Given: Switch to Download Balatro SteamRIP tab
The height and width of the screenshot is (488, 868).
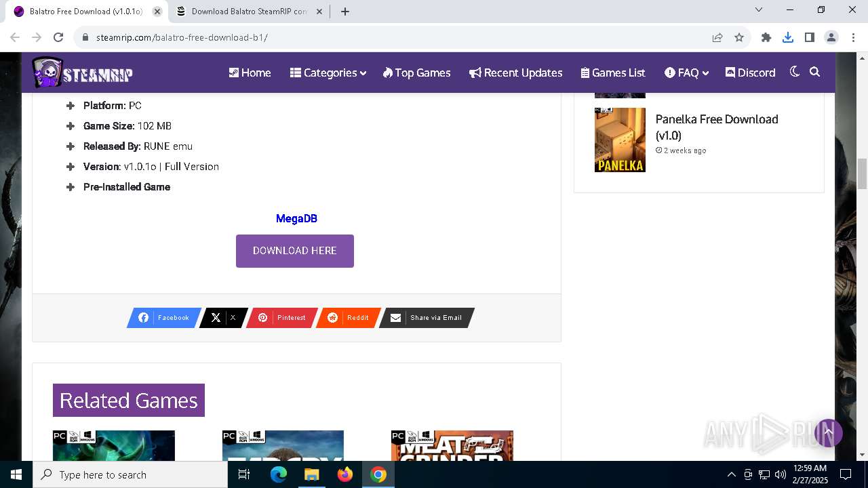Looking at the screenshot, I should click(x=249, y=12).
